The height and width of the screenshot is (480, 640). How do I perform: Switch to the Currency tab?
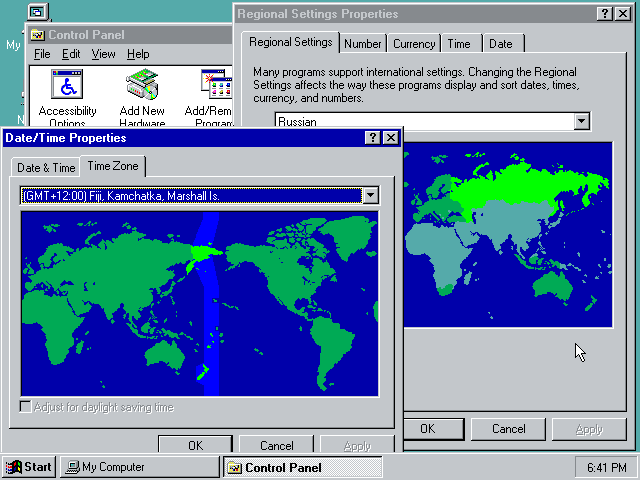click(x=414, y=44)
